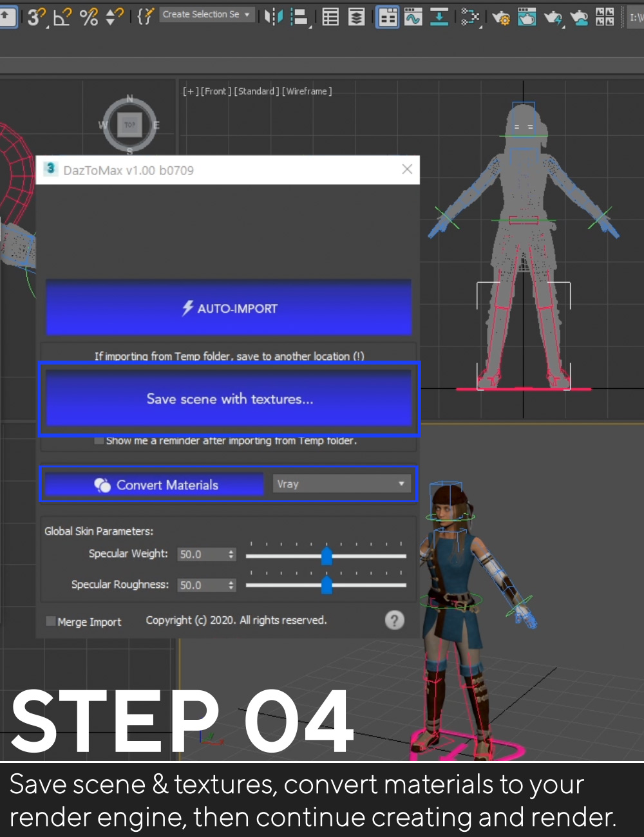Screen dimensions: 644x837
Task: Open the Material Editor
Action: coord(470,17)
